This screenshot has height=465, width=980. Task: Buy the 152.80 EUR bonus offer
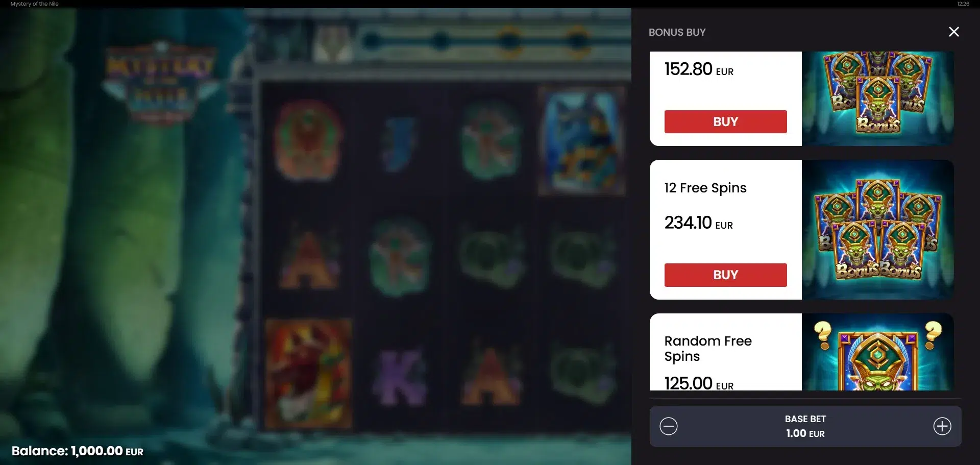tap(725, 121)
